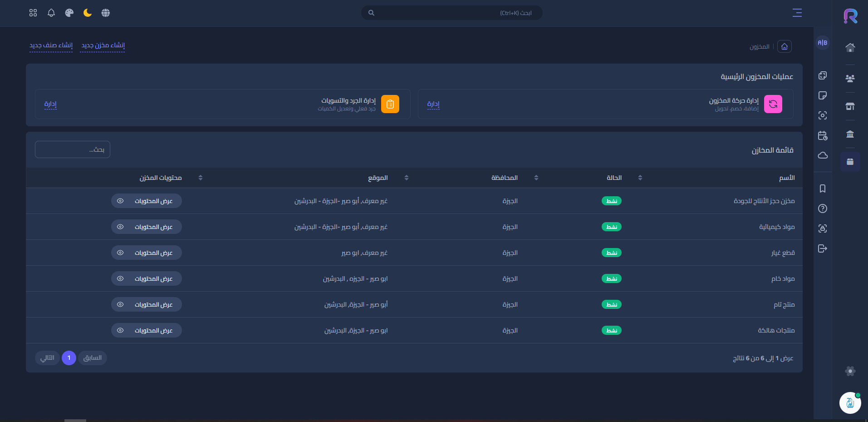Open the apps grid menu
This screenshot has width=868, height=422.
[x=33, y=13]
